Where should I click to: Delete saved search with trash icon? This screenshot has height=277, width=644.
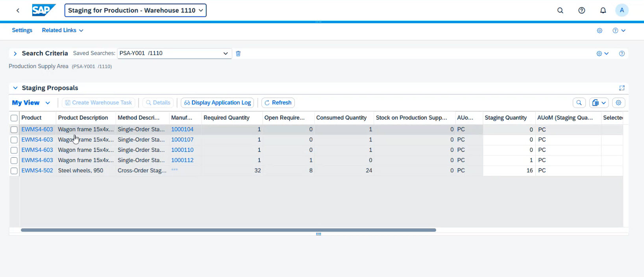(238, 54)
